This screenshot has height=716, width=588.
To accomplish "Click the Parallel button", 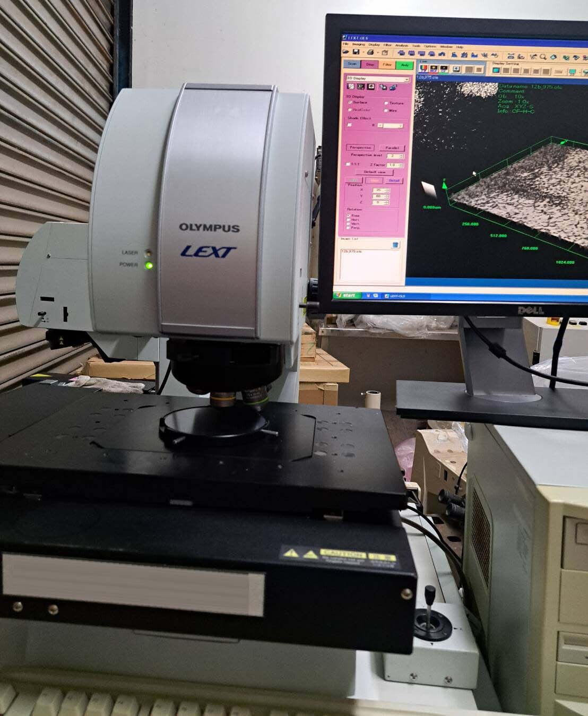I will [392, 148].
